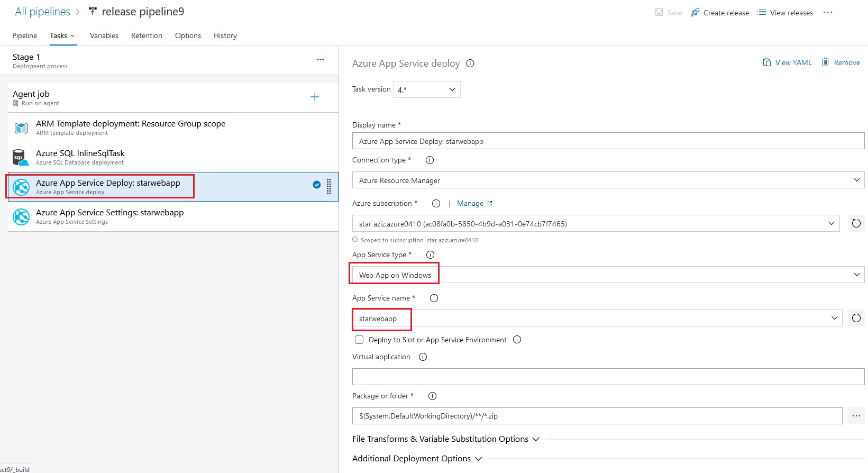Show Connection type info tooltip

[x=430, y=160]
